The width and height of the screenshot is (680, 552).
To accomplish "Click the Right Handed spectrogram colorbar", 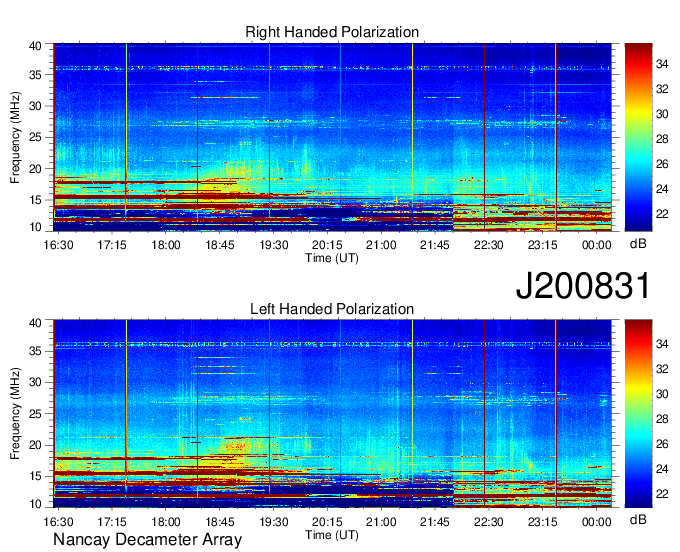I will [638, 137].
